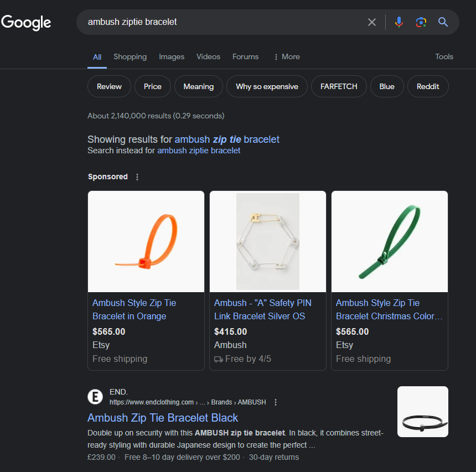
Task: Click inside the search input field
Action: click(221, 22)
